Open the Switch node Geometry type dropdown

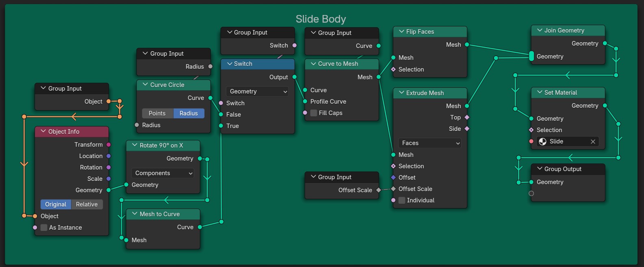[x=257, y=91]
